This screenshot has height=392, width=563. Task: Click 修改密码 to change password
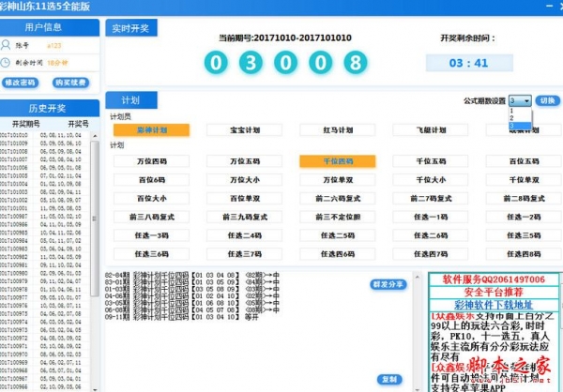pos(20,83)
